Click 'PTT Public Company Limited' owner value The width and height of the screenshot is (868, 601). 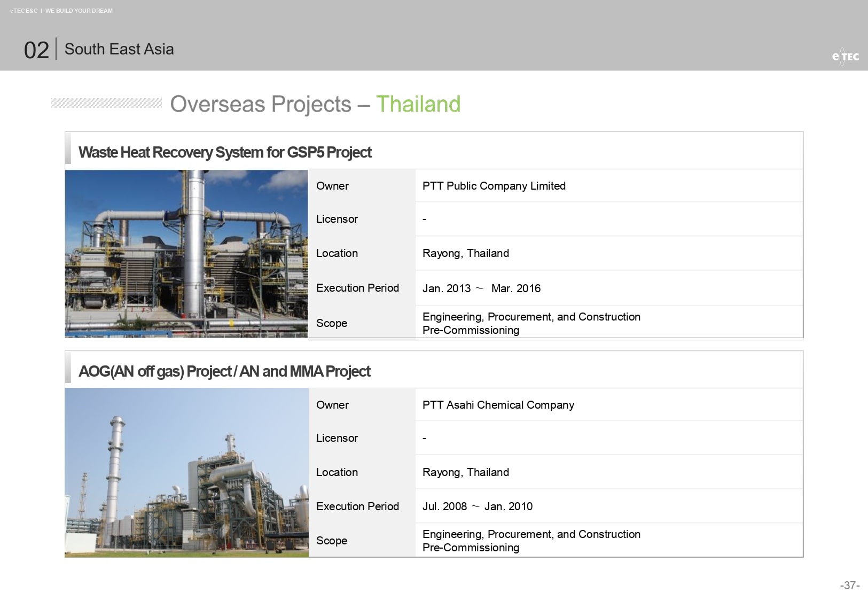pos(494,186)
